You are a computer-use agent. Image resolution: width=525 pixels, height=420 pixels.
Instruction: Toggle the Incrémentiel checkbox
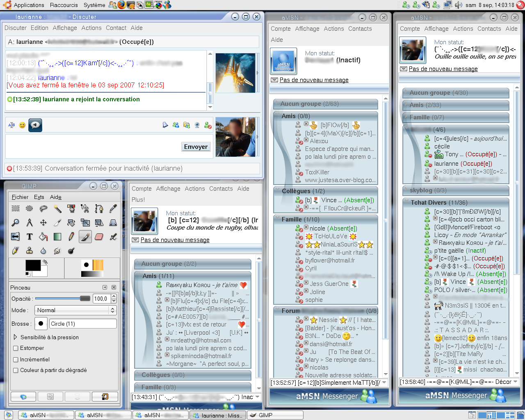click(x=16, y=360)
